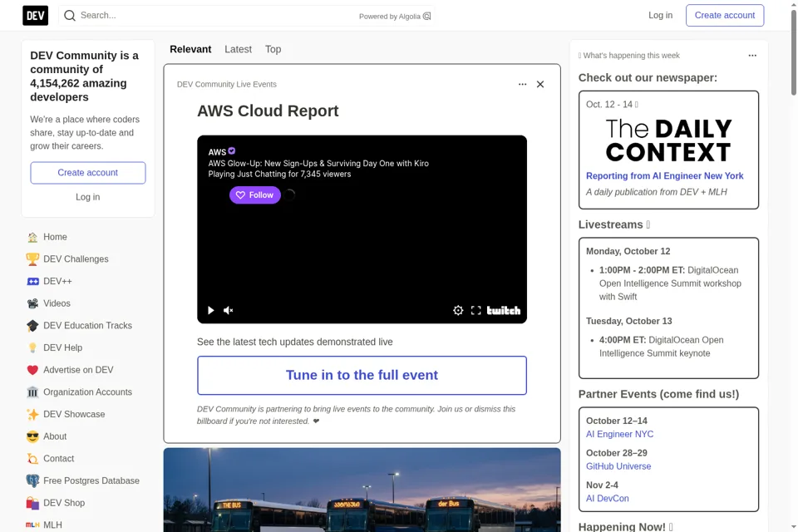
Task: Click the Free Postgres Database elephant icon
Action: coord(32,480)
